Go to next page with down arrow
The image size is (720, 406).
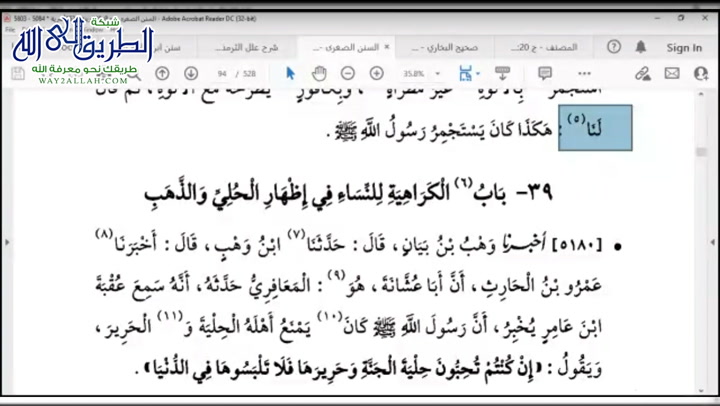click(x=191, y=73)
